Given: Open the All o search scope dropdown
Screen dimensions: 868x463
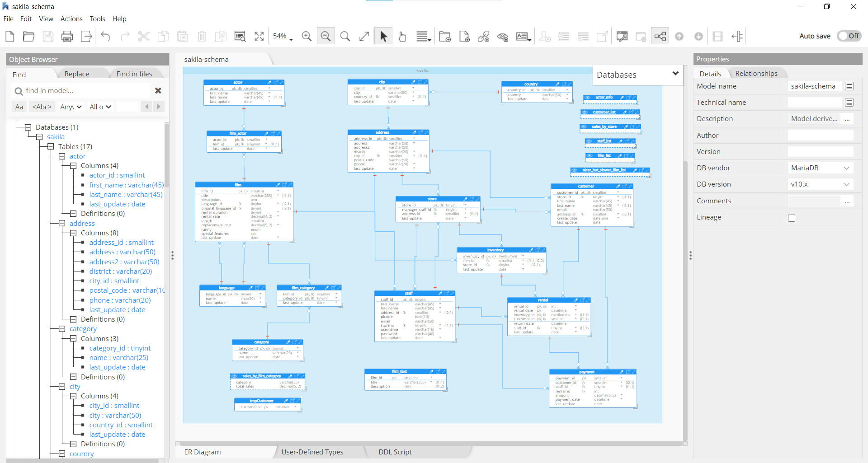Looking at the screenshot, I should click(x=100, y=107).
